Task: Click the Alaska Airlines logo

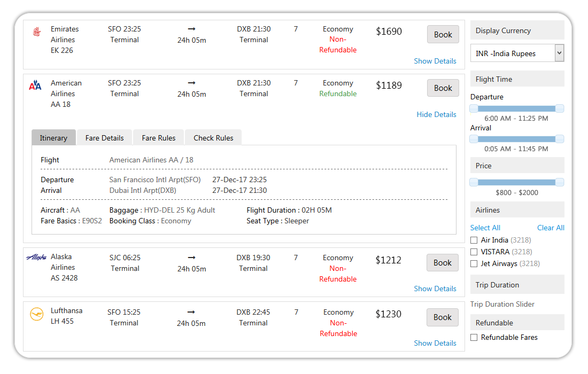Action: click(x=35, y=257)
